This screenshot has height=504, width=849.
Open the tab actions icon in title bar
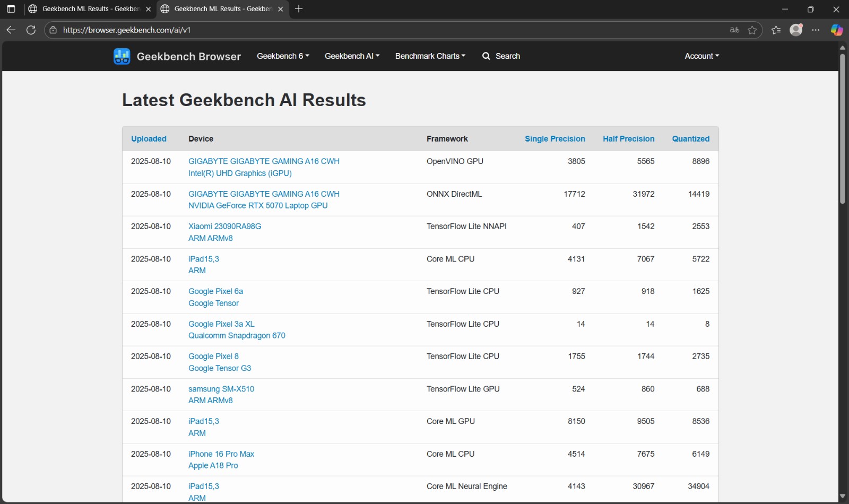click(x=11, y=9)
